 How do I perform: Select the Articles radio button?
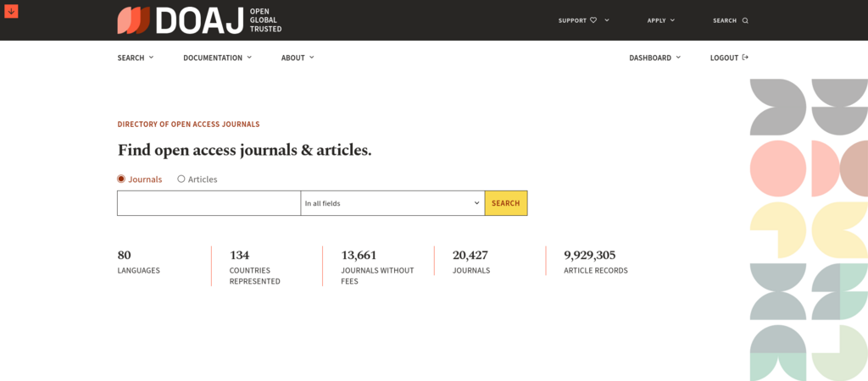[x=181, y=179]
